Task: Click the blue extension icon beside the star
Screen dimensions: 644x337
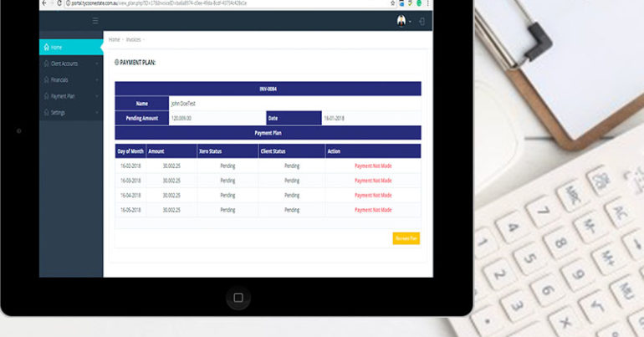Action: tap(401, 3)
